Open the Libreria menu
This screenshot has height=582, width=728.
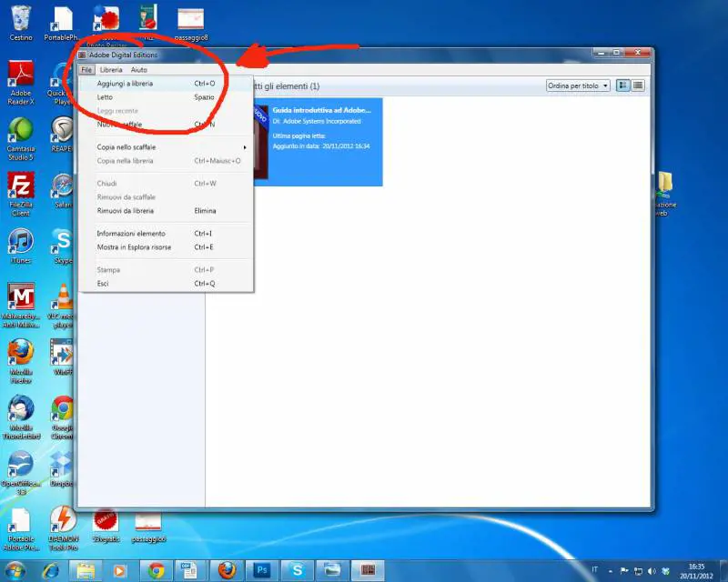(111, 70)
